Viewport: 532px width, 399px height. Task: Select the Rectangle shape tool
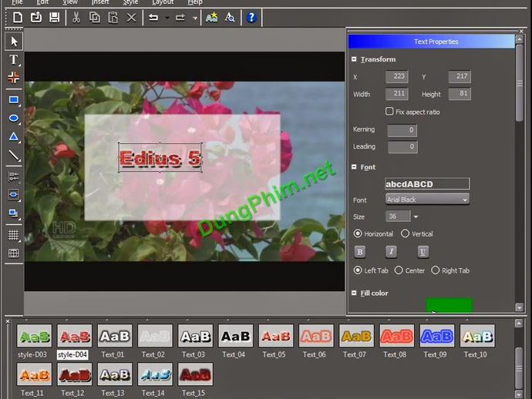point(14,100)
